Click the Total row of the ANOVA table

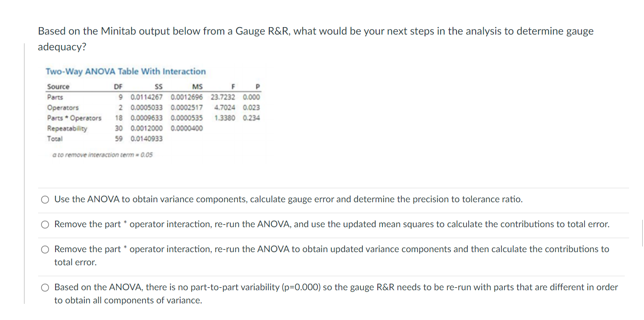pyautogui.click(x=55, y=138)
